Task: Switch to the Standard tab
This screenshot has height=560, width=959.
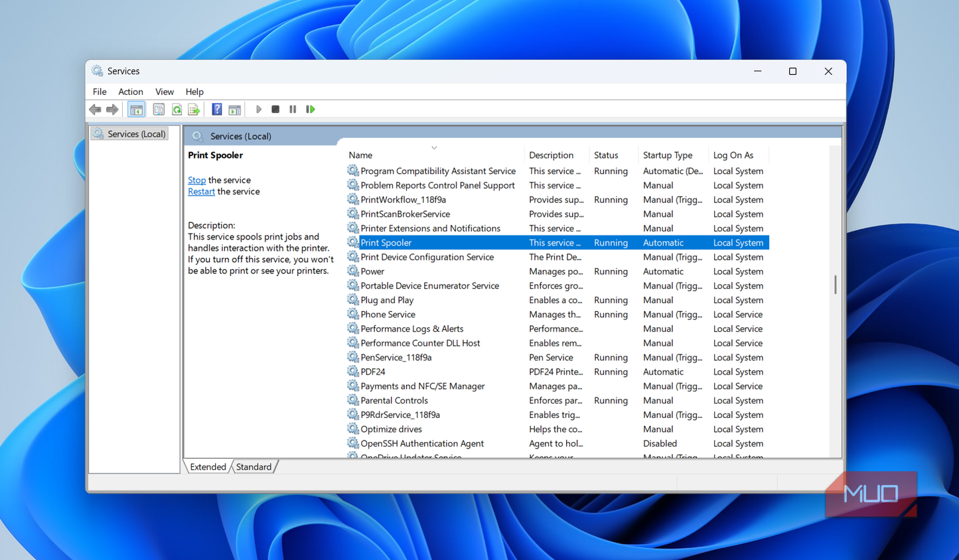Action: coord(254,467)
